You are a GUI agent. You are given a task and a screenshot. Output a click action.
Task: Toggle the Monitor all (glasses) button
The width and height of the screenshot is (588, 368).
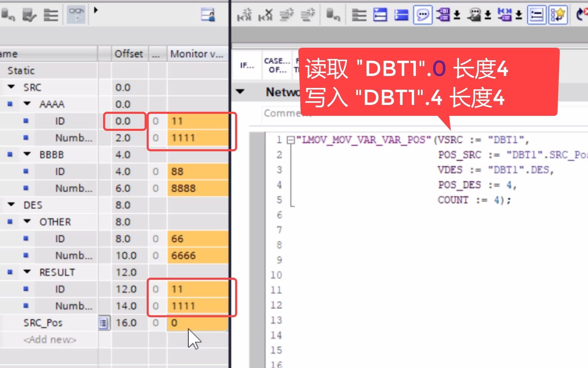[x=77, y=14]
